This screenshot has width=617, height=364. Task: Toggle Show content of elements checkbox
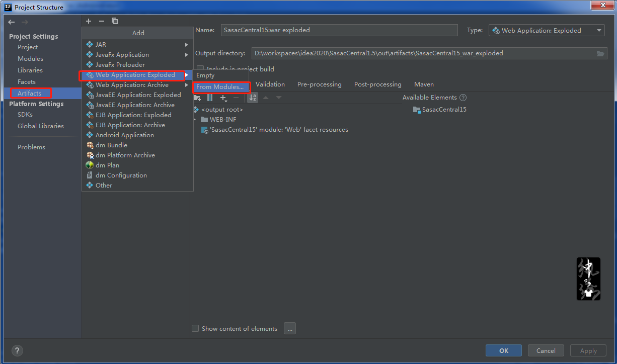(195, 329)
